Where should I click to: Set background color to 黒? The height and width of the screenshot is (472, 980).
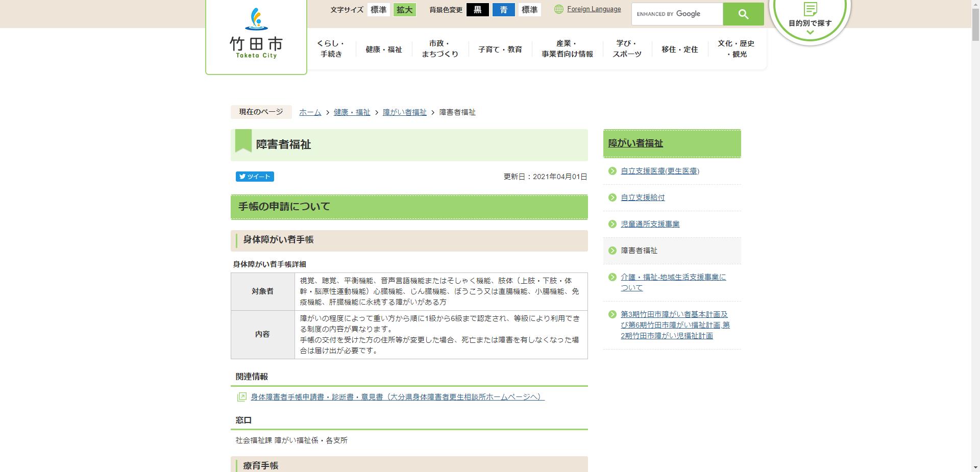478,9
